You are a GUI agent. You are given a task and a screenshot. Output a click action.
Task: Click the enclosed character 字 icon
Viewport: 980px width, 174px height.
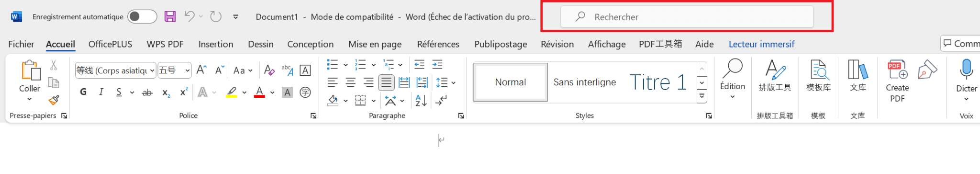[x=305, y=92]
